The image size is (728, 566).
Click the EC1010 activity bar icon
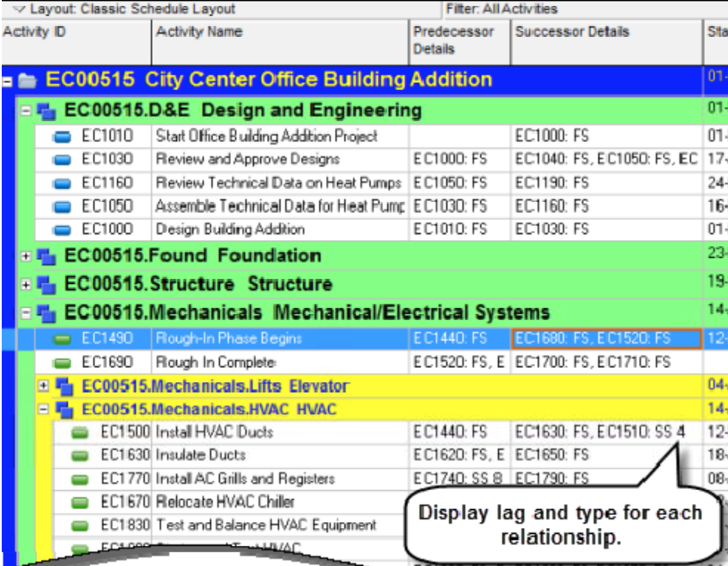(x=62, y=138)
